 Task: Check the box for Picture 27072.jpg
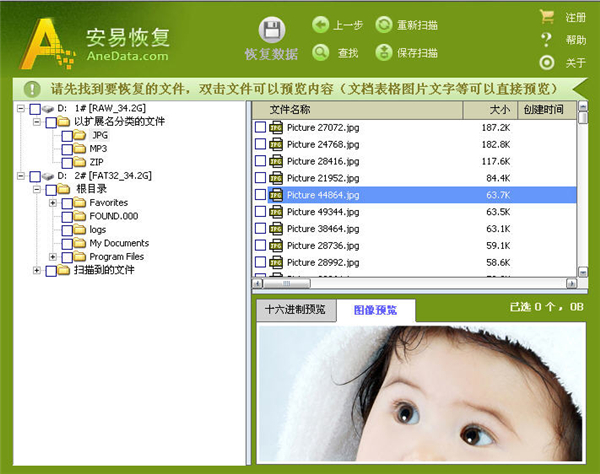coord(261,128)
